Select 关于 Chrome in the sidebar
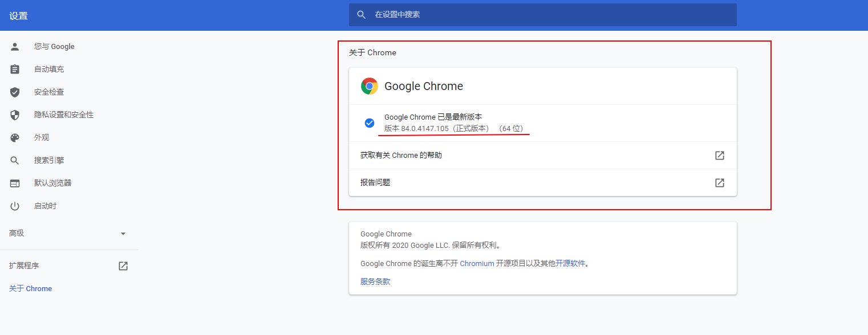 (x=30, y=289)
